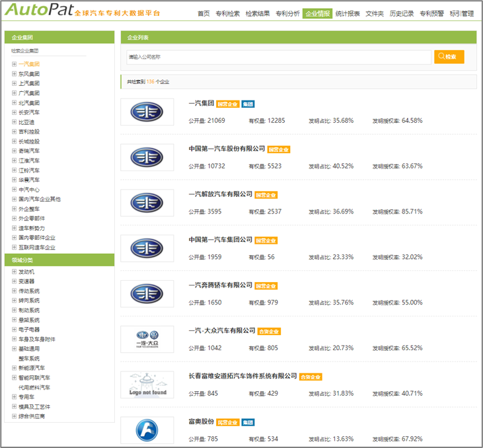This screenshot has height=448, width=483.
Task: Open the 中国第一汽车股份有限公司 title link
Action: coord(227,149)
